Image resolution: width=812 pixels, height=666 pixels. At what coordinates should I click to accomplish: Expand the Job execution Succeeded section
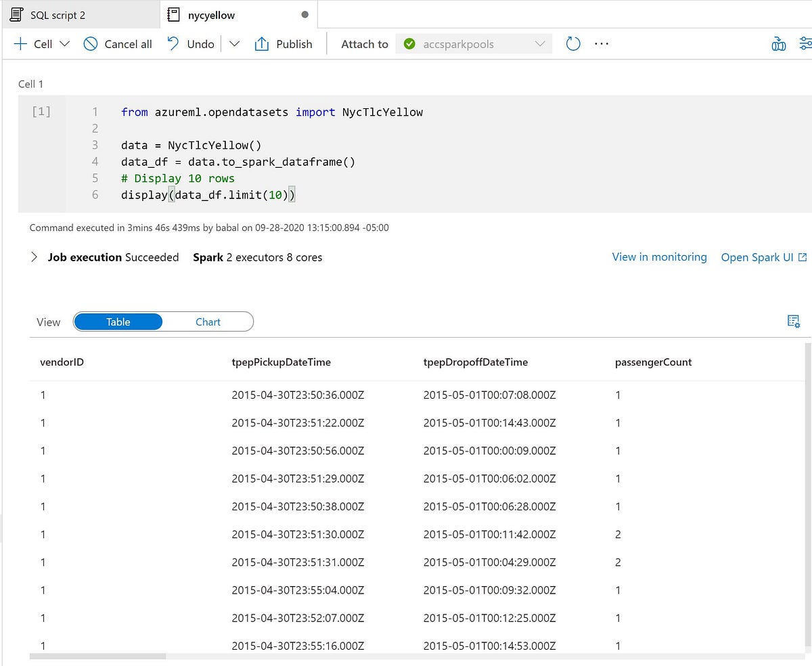(x=32, y=257)
